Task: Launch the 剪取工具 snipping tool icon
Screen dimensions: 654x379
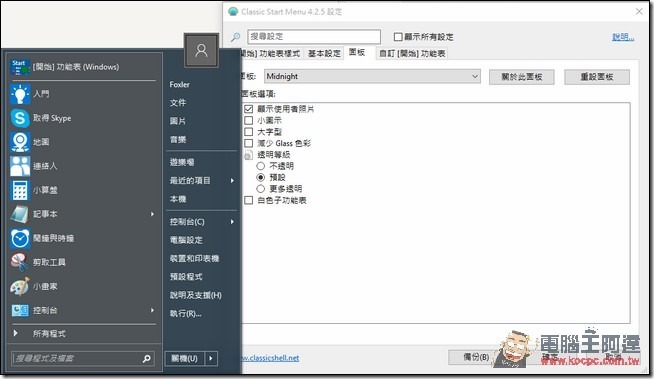Action: tap(20, 262)
